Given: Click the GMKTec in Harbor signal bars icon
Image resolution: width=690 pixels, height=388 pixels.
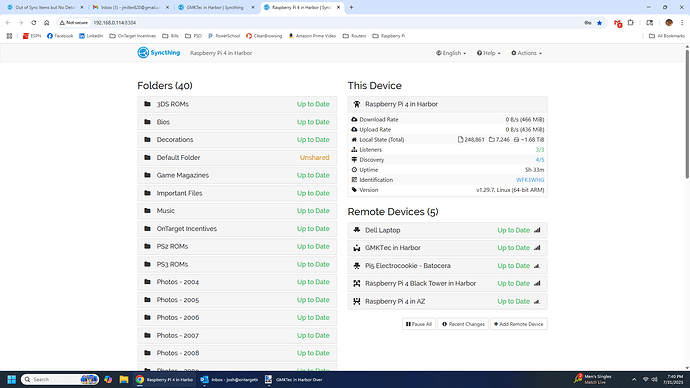Looking at the screenshot, I should (x=537, y=248).
